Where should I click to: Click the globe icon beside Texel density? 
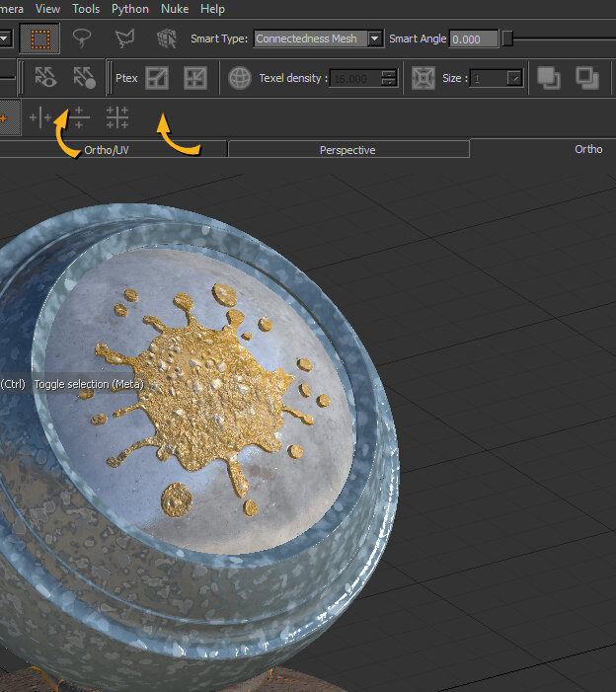point(239,78)
